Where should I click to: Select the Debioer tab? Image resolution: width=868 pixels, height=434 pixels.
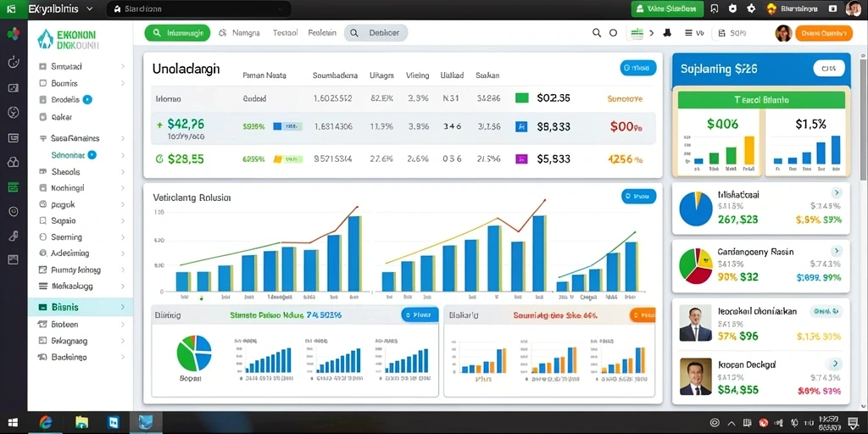tap(376, 33)
